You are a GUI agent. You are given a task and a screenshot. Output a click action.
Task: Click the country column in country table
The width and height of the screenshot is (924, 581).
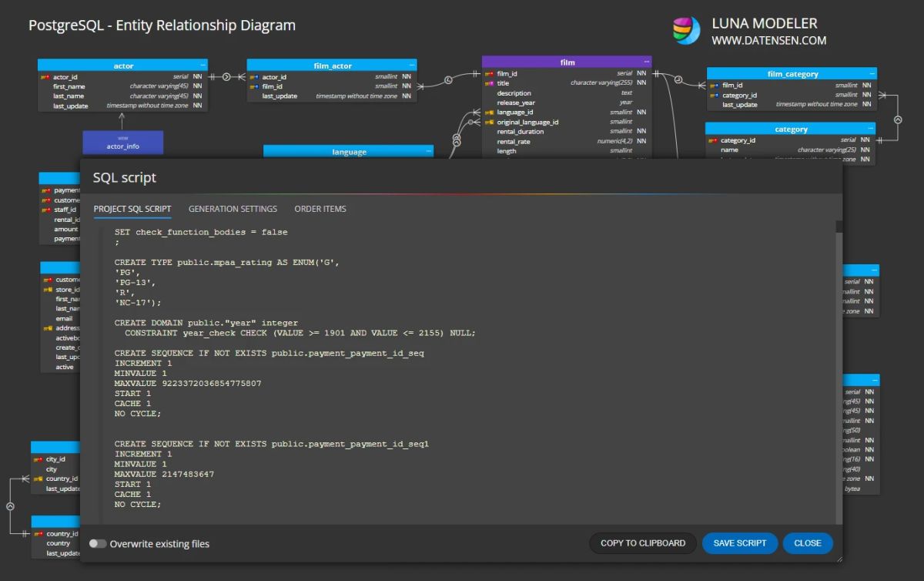[x=58, y=543]
